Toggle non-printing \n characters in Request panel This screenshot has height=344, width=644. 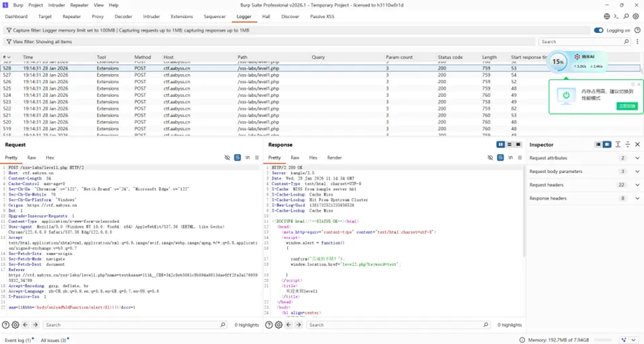pos(247,158)
